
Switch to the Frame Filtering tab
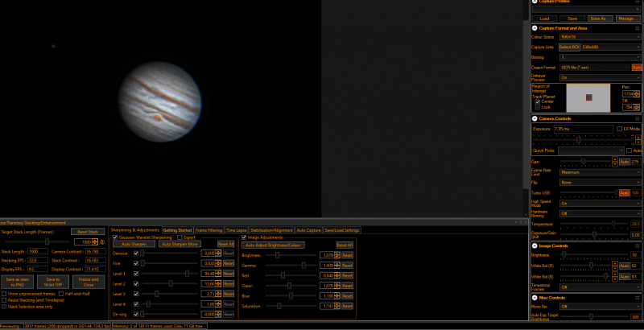click(x=208, y=230)
